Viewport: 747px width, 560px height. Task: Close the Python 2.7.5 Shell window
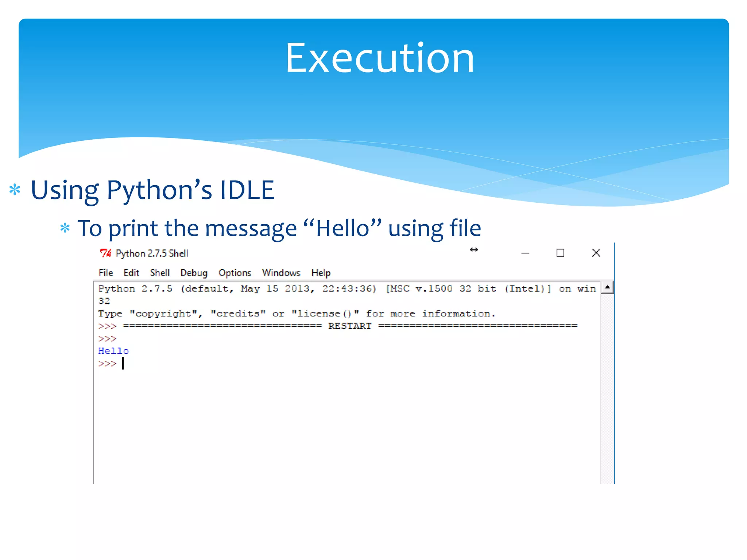(596, 253)
